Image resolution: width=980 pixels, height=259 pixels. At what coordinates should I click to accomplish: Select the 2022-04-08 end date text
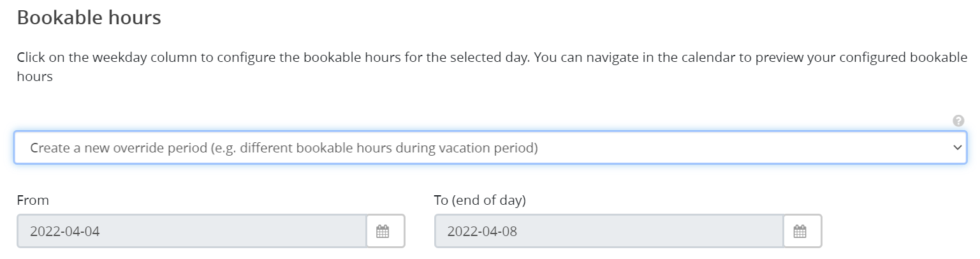(x=482, y=231)
